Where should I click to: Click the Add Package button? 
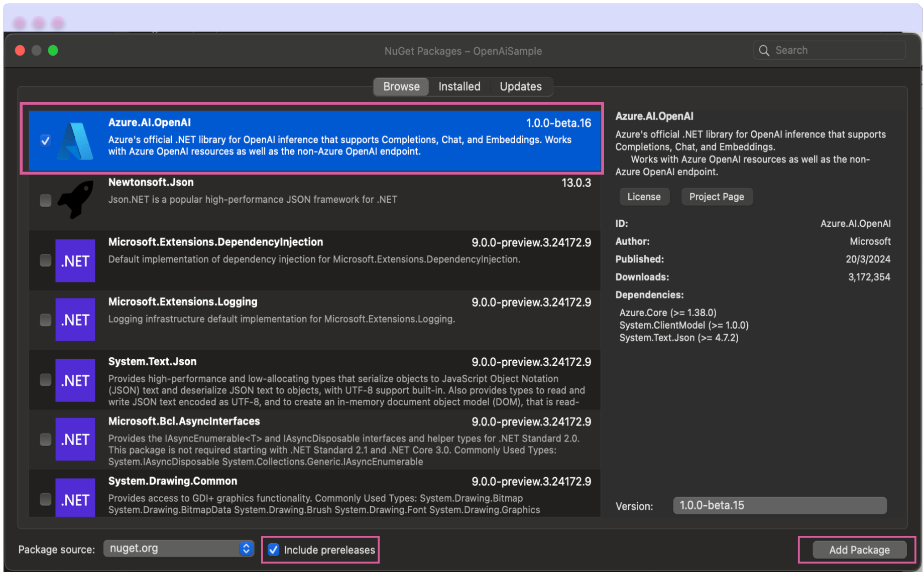(x=859, y=550)
